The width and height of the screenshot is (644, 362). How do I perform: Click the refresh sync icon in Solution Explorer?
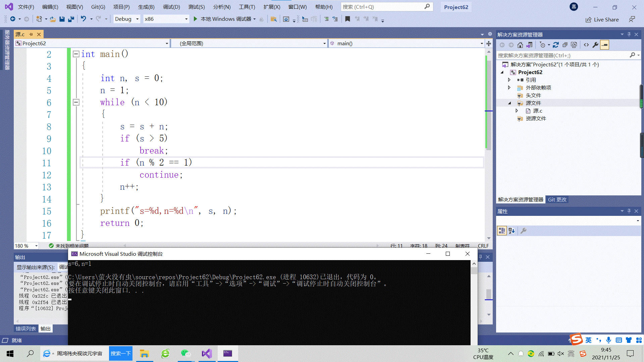(x=556, y=45)
